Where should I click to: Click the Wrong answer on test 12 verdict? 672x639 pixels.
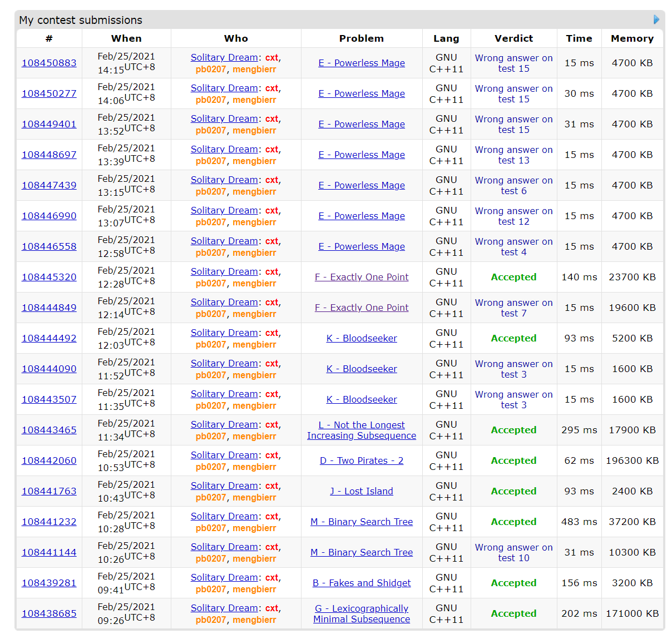click(513, 216)
